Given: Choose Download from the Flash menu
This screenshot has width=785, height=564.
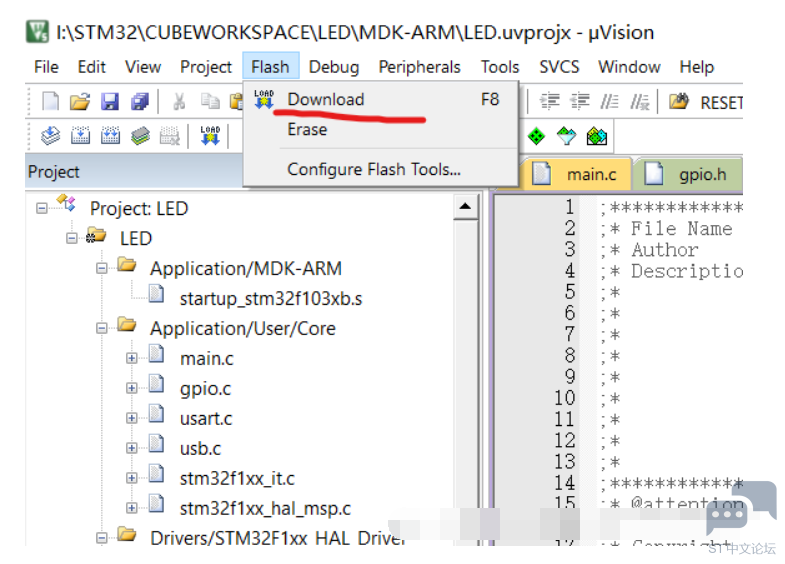Looking at the screenshot, I should pos(380,100).
